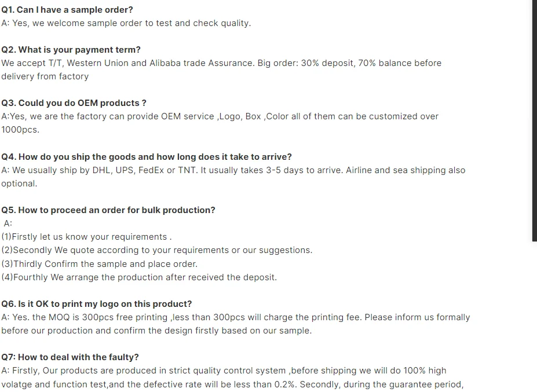The image size is (537, 392).
Task: Click the Q6 heading about printing my logo
Action: [97, 304]
